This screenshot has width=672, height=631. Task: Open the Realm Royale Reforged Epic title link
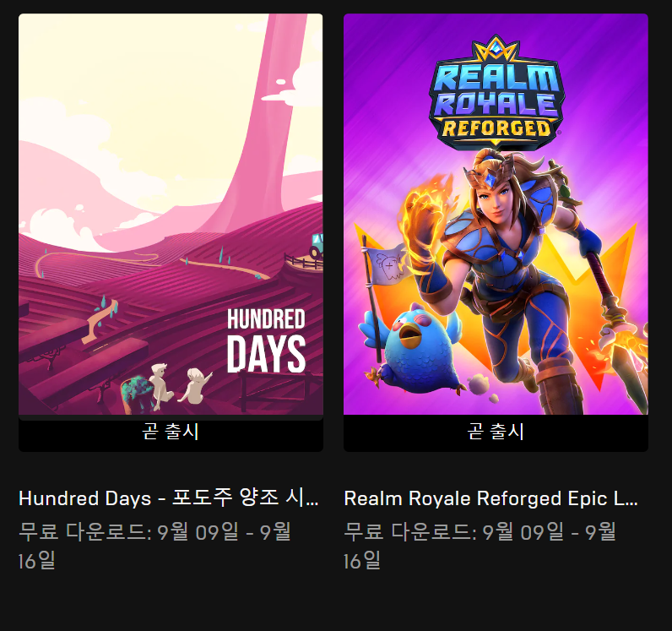[491, 498]
